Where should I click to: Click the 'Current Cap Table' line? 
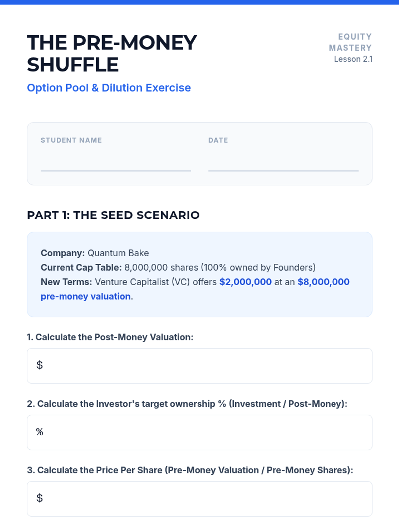[178, 268]
